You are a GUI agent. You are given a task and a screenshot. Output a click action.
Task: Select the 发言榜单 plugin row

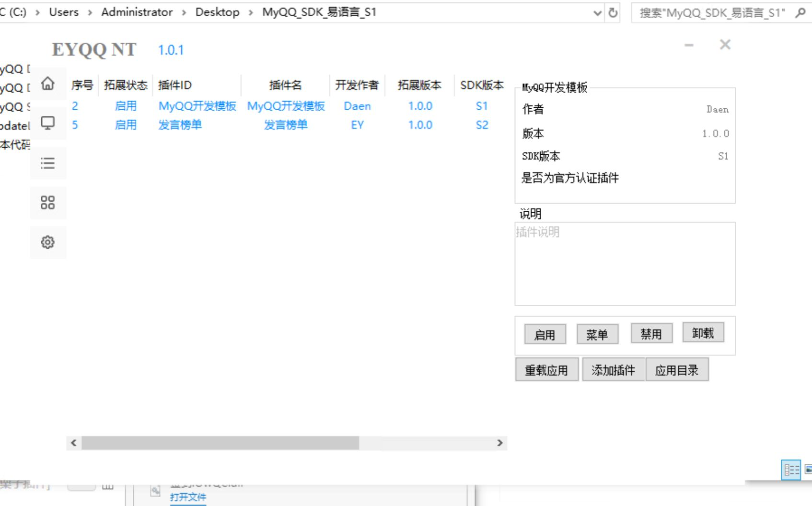(285, 125)
